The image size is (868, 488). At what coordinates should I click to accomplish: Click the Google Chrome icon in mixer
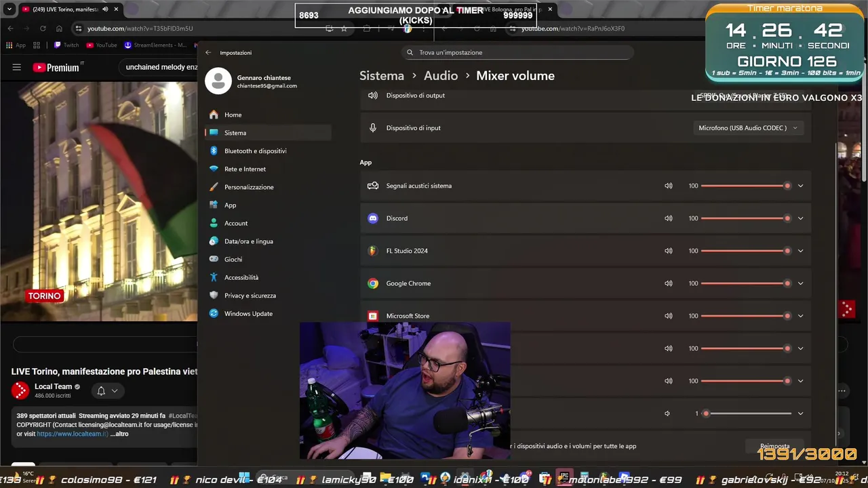tap(372, 283)
